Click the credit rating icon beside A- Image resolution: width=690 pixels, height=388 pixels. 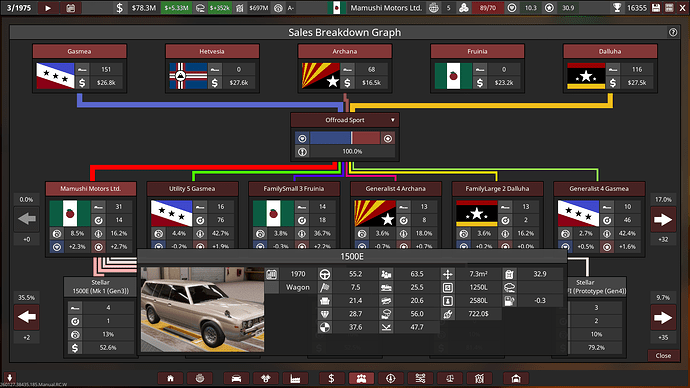pos(278,8)
